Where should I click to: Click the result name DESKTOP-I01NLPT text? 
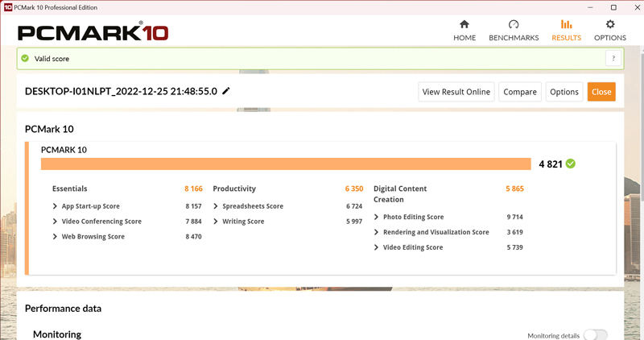click(x=122, y=91)
